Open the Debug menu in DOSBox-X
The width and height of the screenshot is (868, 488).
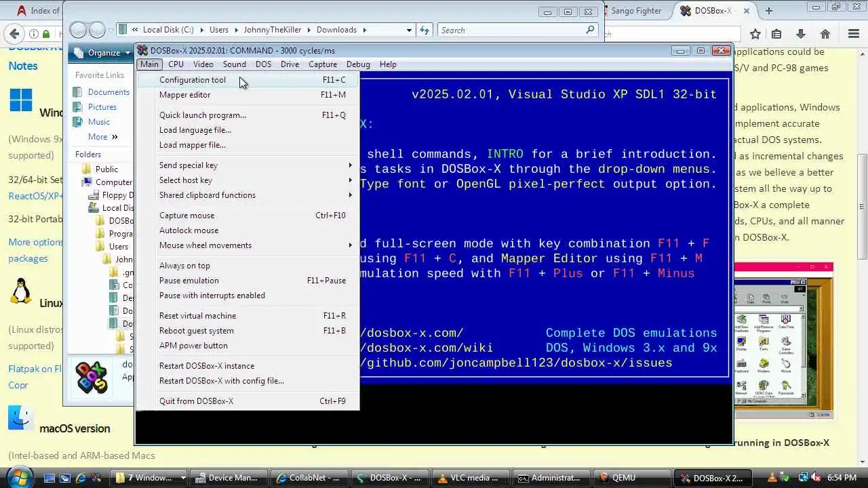[358, 64]
